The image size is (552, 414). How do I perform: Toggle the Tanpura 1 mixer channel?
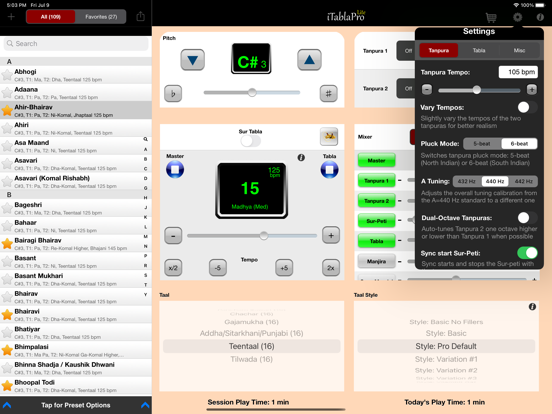(376, 181)
